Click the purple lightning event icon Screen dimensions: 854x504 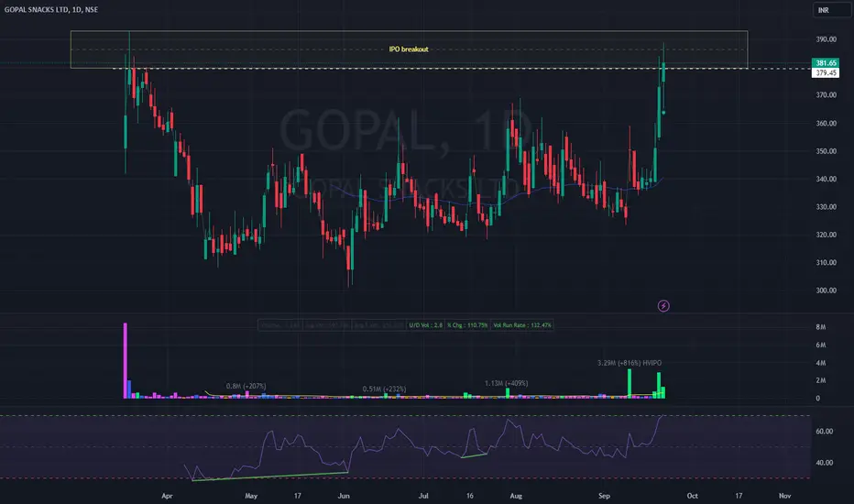(663, 306)
